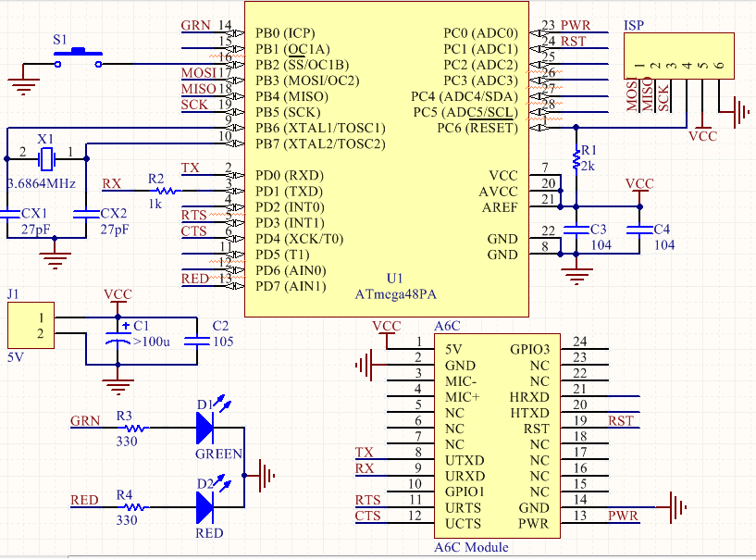Select the S1 pushbutton switch symbol
756x560 pixels.
click(78, 57)
